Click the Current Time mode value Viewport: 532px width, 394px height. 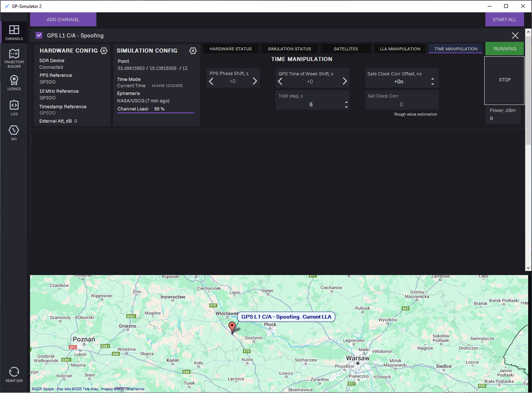[x=131, y=86]
